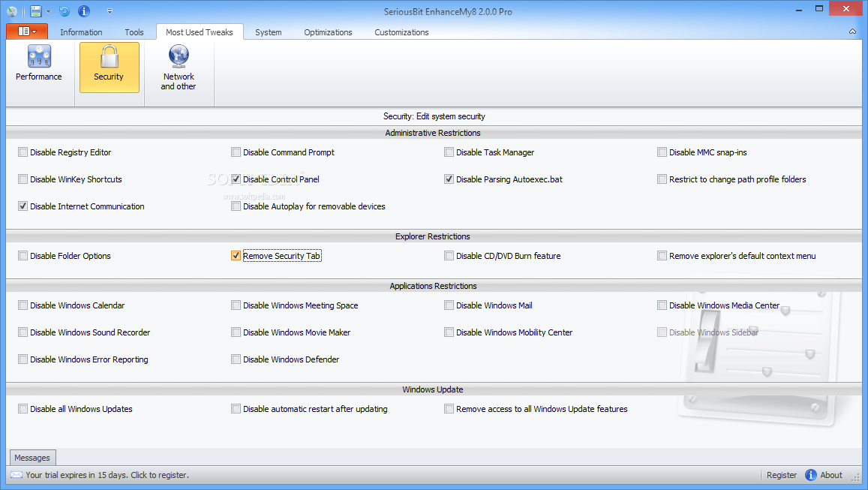Check Disable Windows Media Center
This screenshot has height=490, width=868.
click(x=662, y=305)
